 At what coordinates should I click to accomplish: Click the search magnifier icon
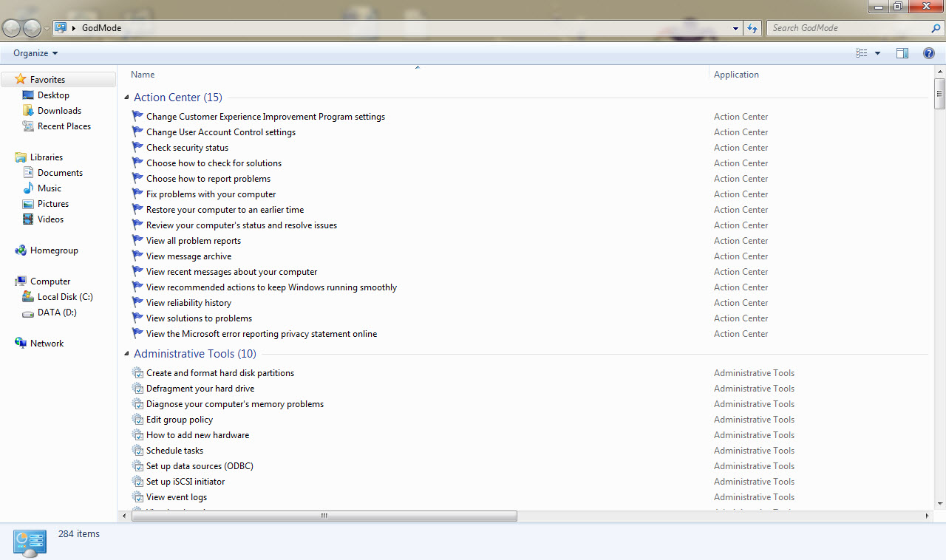click(936, 28)
